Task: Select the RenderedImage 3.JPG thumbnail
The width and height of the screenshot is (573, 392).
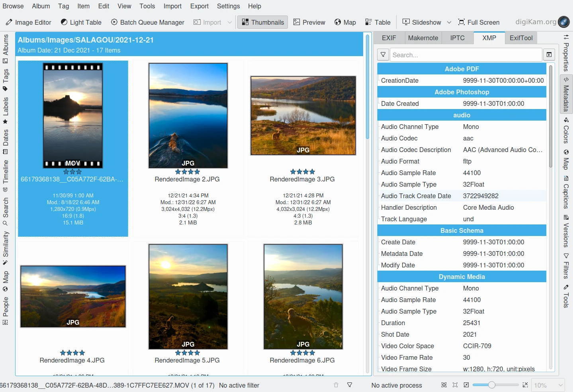Action: [303, 116]
